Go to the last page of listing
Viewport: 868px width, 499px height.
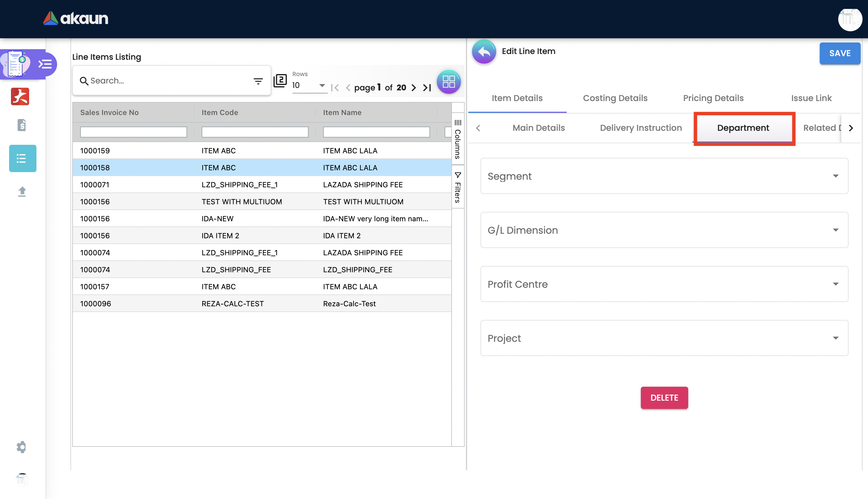click(427, 88)
